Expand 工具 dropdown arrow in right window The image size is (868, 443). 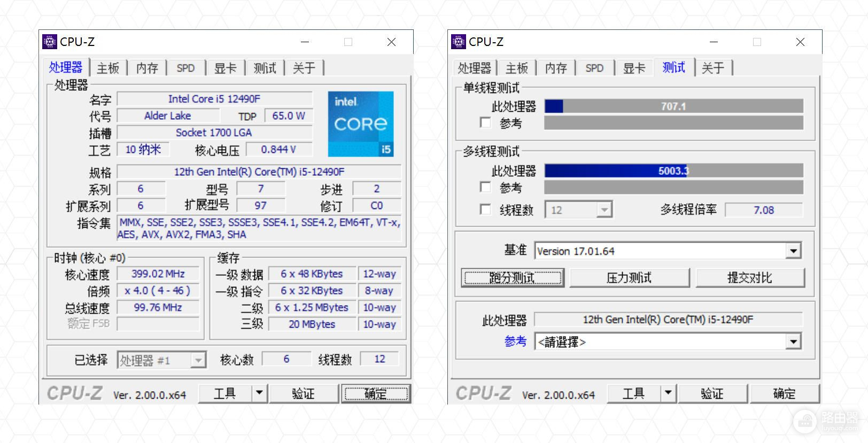click(x=668, y=394)
